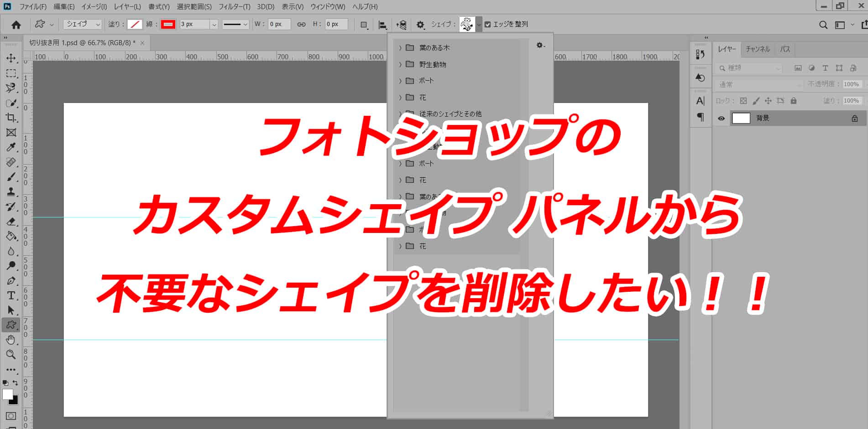Viewport: 868px width, 429px height.
Task: Select the History Brush tool
Action: pos(11,207)
